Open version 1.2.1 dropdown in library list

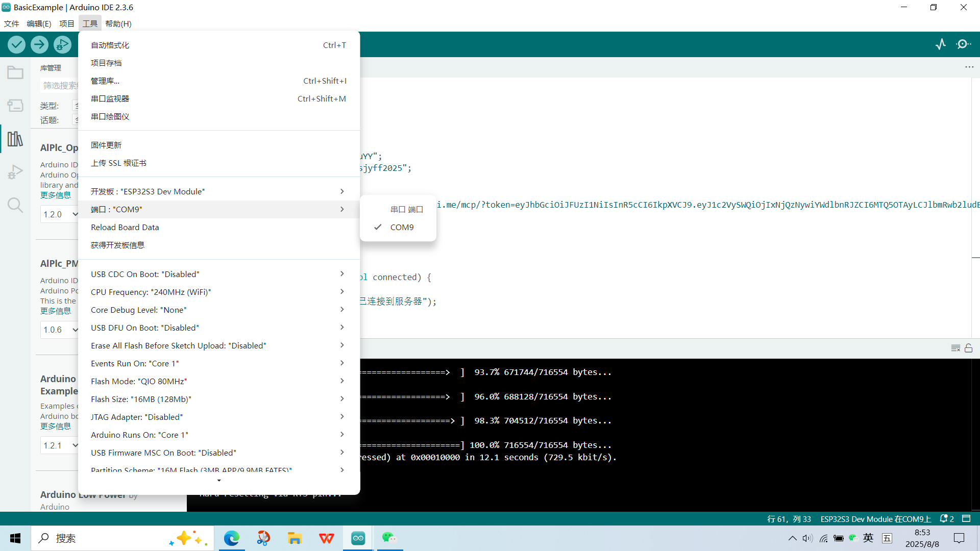coord(60,445)
